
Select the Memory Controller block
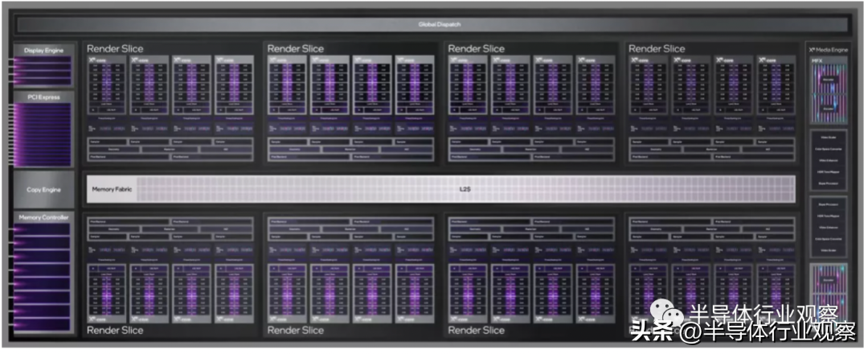click(43, 273)
